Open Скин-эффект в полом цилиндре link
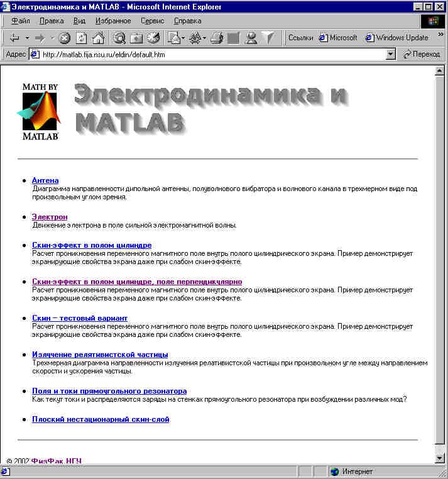The width and height of the screenshot is (448, 479). (x=92, y=245)
